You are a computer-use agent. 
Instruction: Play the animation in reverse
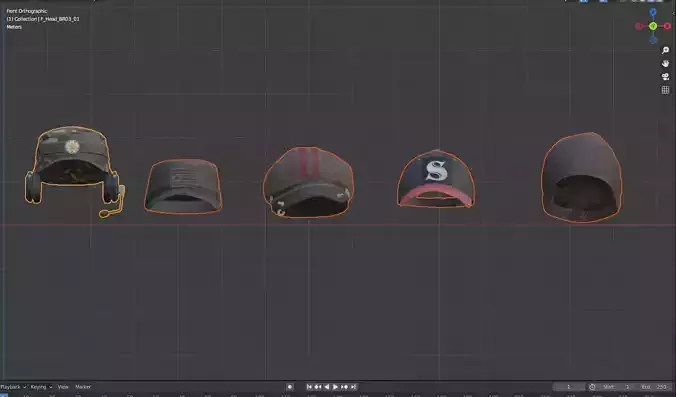tap(327, 387)
